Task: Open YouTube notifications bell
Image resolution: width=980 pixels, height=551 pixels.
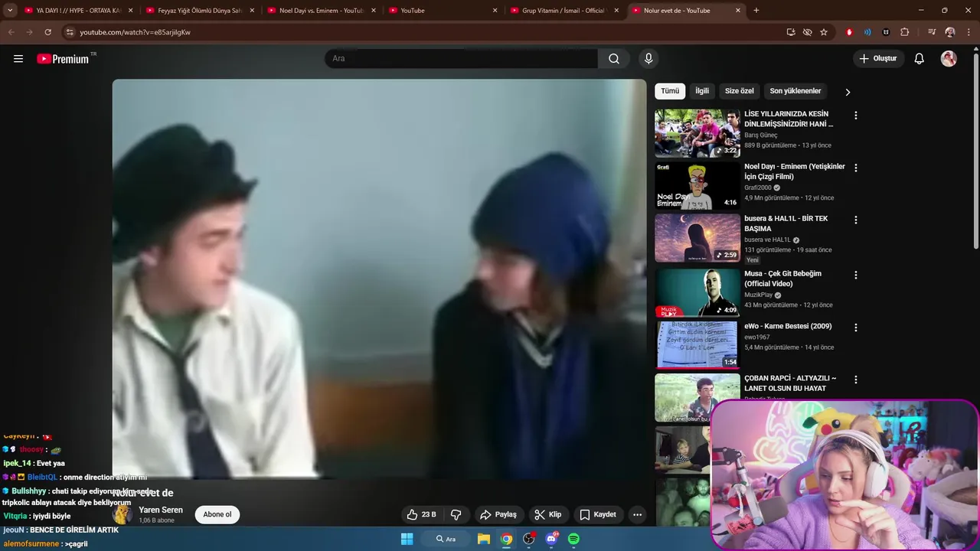Action: tap(920, 59)
